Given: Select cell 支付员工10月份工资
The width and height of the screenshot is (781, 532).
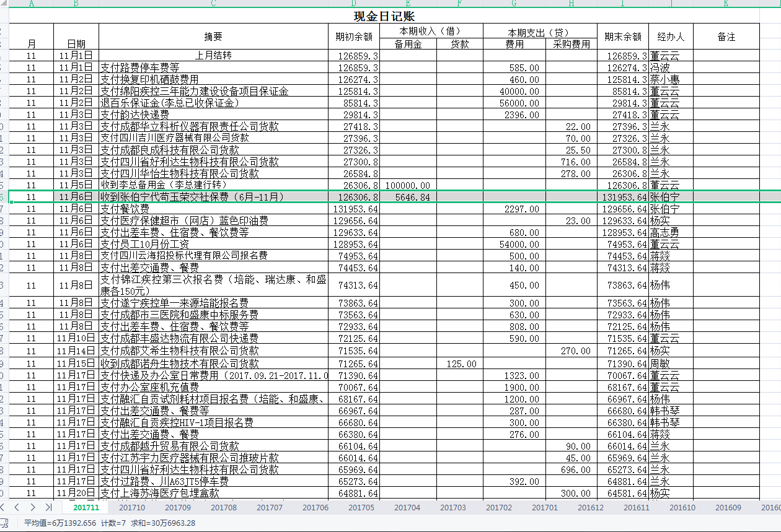Looking at the screenshot, I should [x=213, y=244].
